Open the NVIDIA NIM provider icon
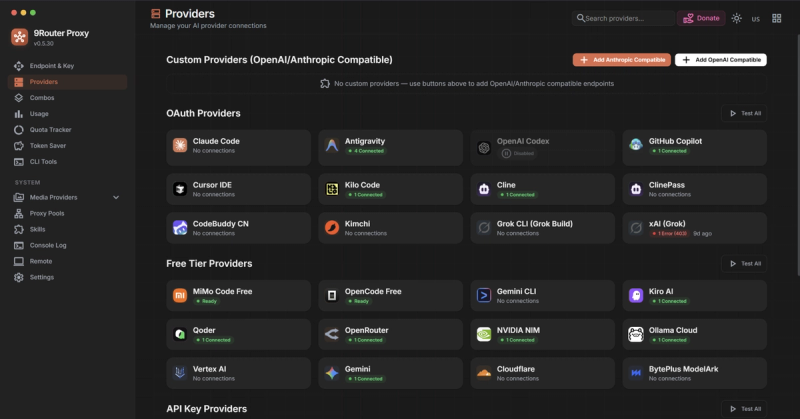 [x=484, y=334]
